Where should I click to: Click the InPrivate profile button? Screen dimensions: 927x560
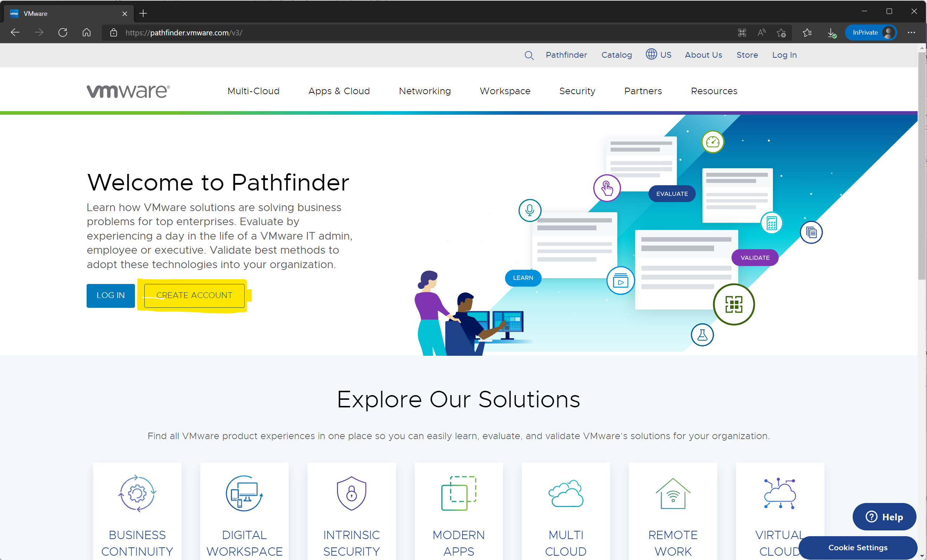pos(871,33)
